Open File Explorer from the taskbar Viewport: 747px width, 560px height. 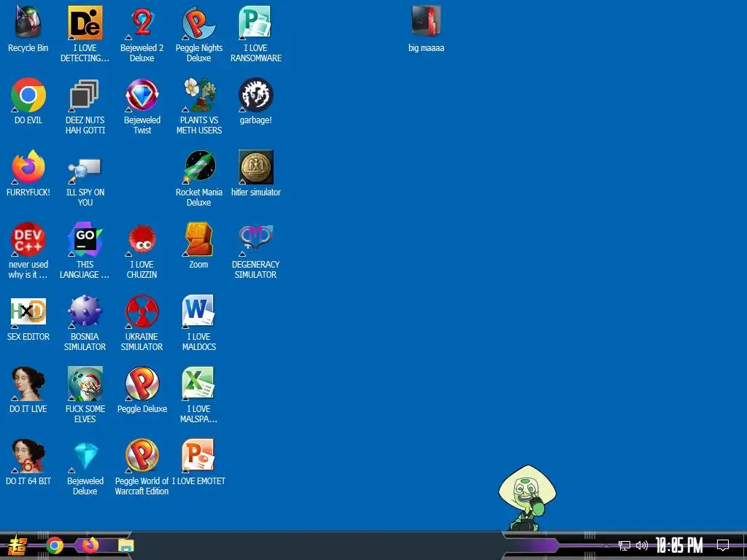click(x=125, y=545)
